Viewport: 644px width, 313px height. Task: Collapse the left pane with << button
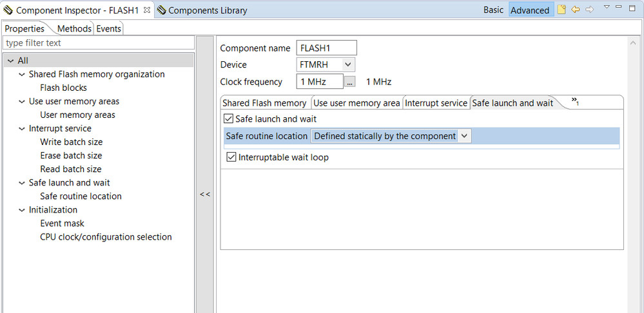coord(204,194)
